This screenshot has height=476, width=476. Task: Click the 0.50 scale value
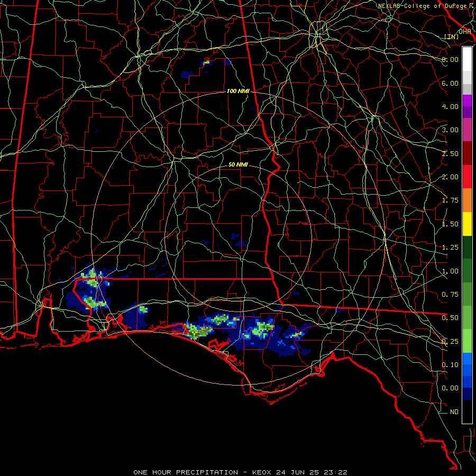[x=450, y=318]
